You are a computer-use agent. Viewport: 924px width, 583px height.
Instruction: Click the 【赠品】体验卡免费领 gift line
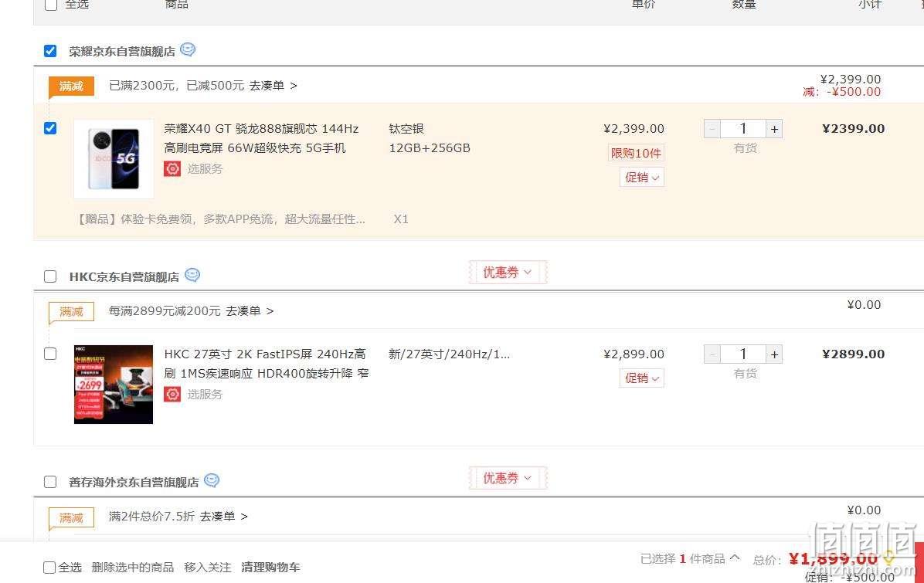coord(221,219)
